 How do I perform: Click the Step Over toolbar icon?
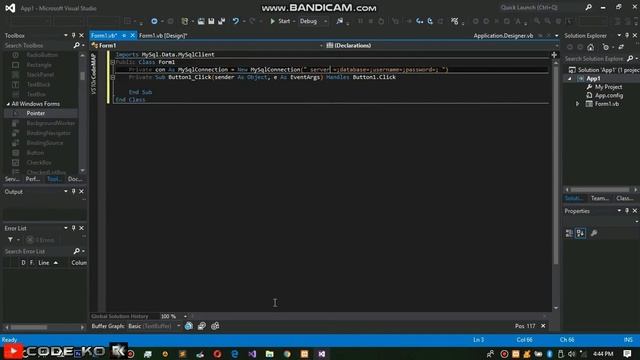coord(430,21)
